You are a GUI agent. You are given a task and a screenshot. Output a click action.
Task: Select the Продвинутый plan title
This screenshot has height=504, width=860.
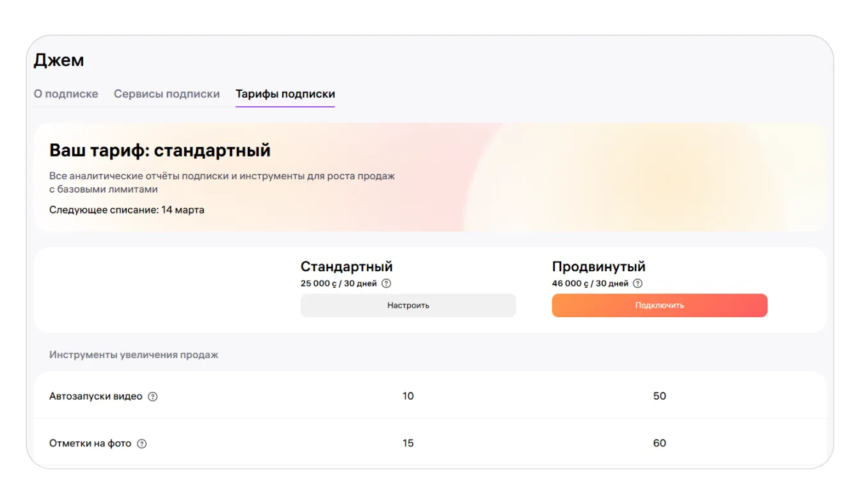(598, 266)
